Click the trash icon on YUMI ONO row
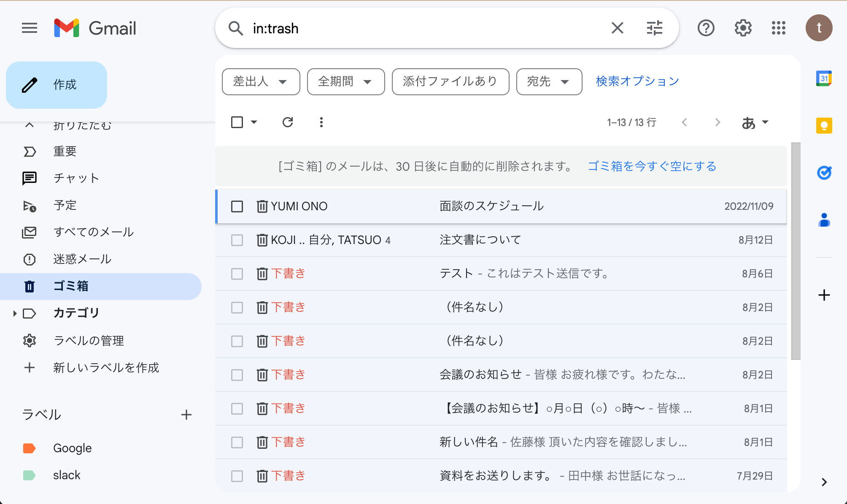Image resolution: width=847 pixels, height=504 pixels. tap(262, 206)
